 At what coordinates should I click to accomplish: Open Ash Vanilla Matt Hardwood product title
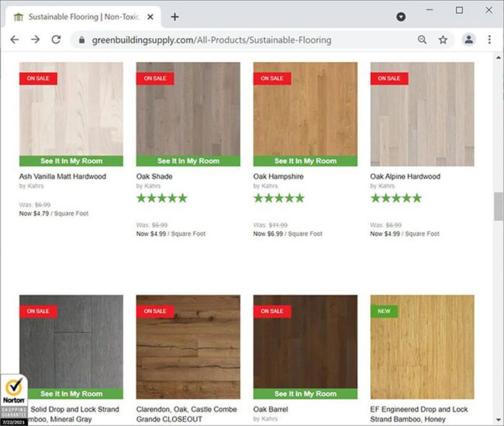pos(63,176)
